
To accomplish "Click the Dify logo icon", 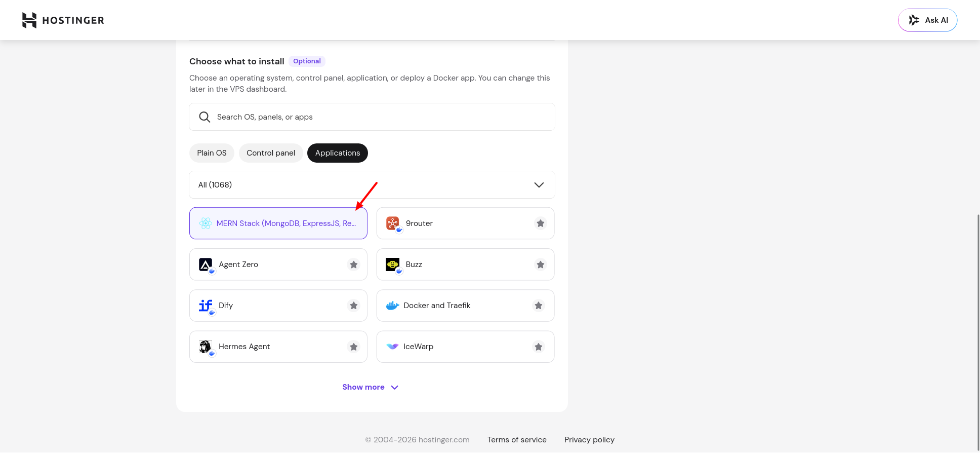I will point(206,306).
